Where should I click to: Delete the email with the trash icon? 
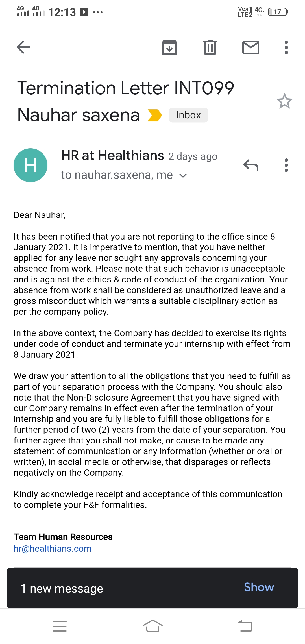(210, 47)
